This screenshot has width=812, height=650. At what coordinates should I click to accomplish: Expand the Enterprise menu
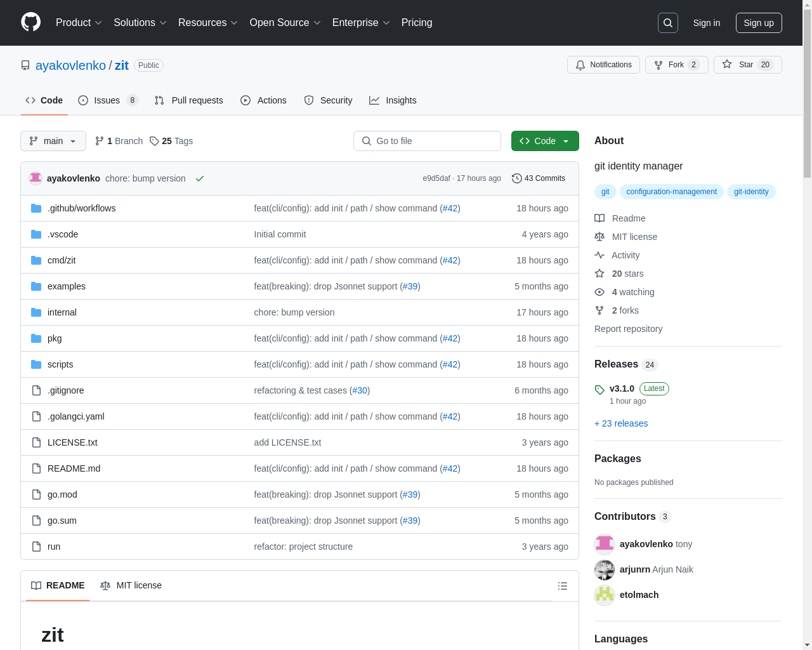361,23
